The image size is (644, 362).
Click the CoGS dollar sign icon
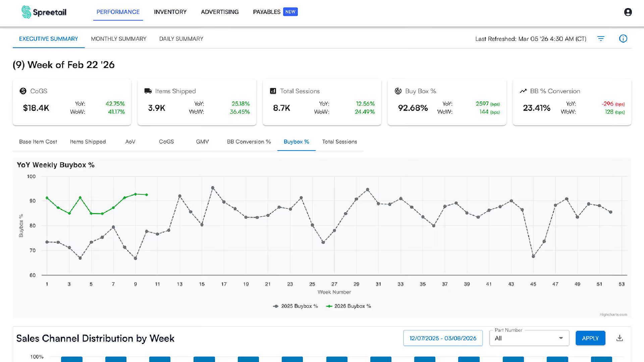[23, 91]
